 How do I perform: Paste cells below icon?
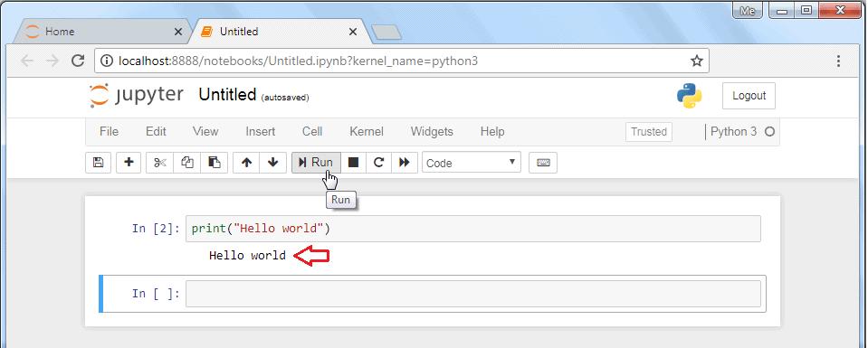tap(215, 163)
